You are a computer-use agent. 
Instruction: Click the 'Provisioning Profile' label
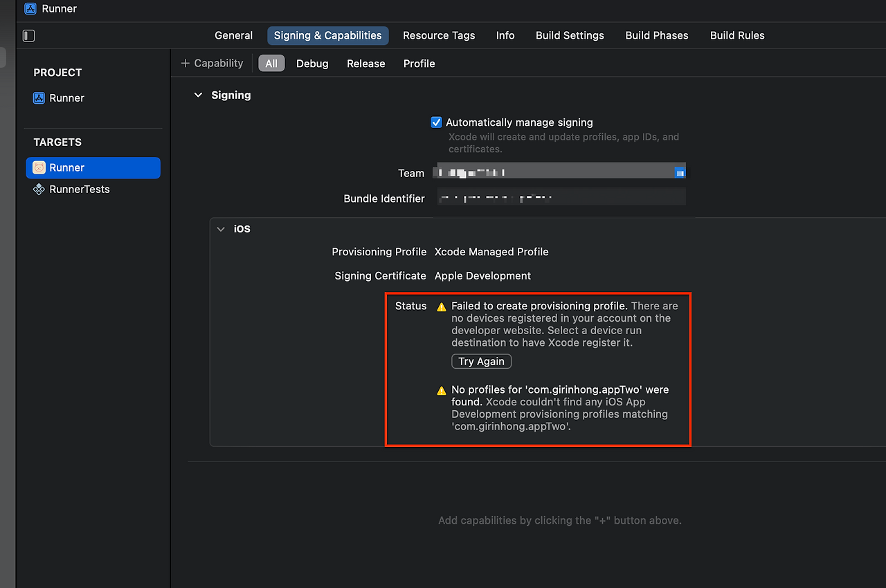379,252
